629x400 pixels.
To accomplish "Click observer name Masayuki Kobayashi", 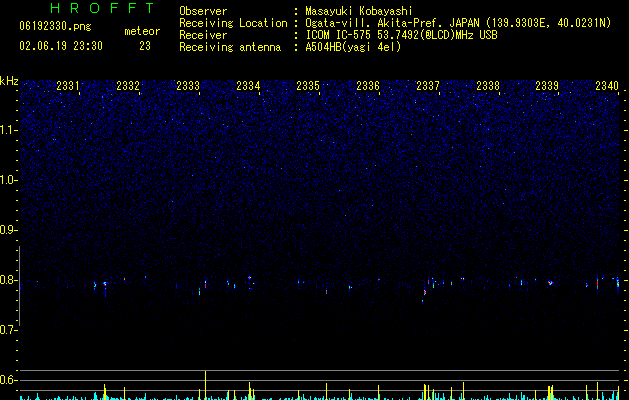I will [359, 11].
